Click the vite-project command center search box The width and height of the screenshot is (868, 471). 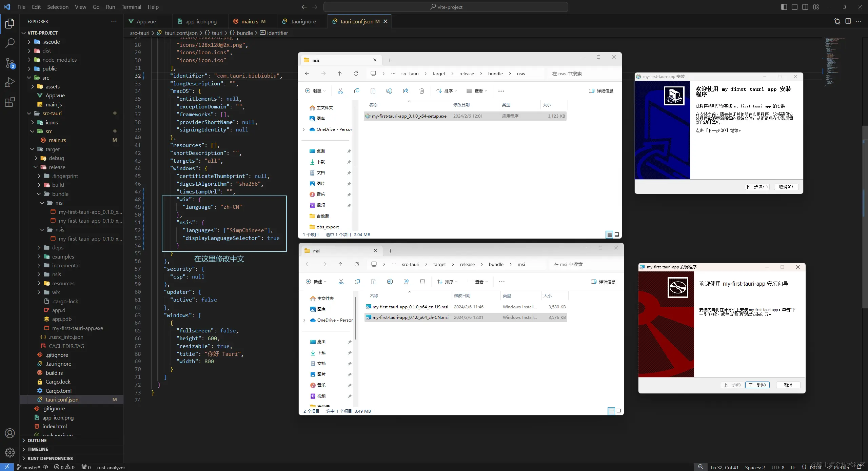click(446, 7)
